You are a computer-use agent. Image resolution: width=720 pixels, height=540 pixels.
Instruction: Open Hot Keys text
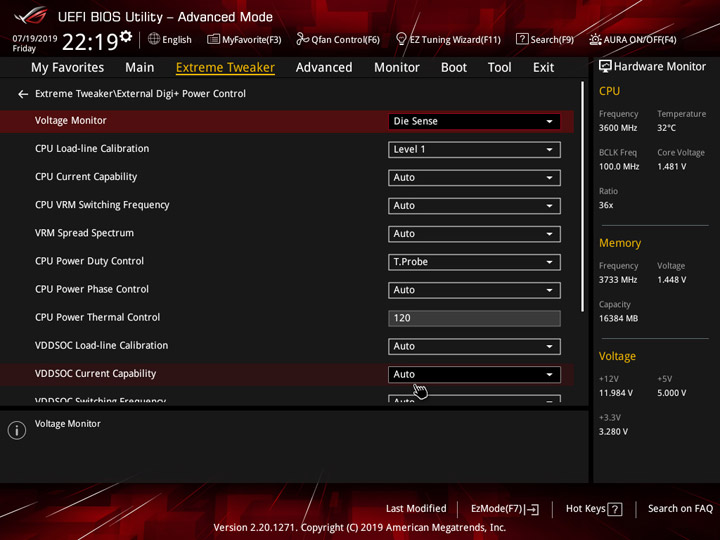tap(585, 509)
